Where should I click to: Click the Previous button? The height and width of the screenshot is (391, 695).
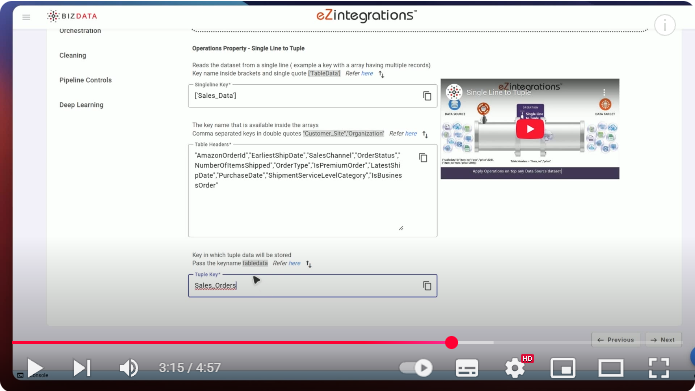pos(616,340)
